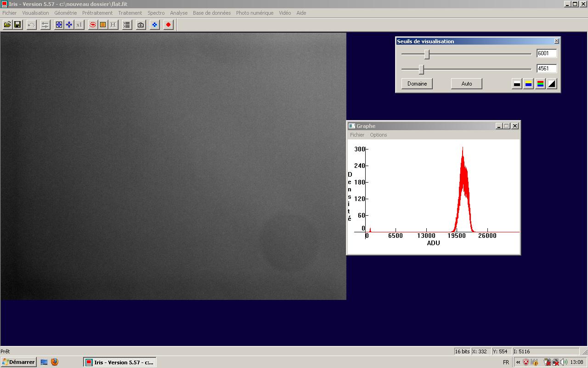Open the Aide menu
The width and height of the screenshot is (588, 368).
tap(301, 13)
